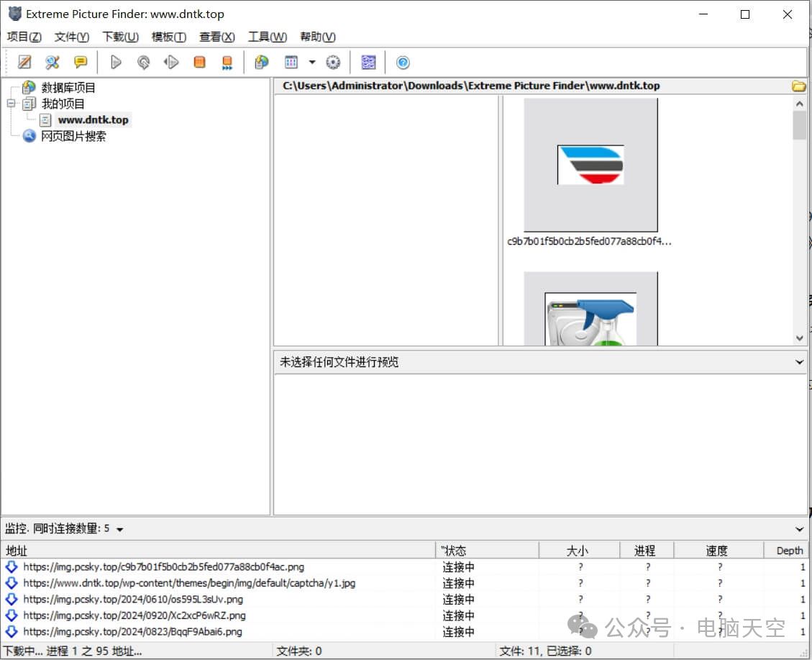812x660 pixels.
Task: Open the 文件(Y) menu
Action: coord(72,37)
